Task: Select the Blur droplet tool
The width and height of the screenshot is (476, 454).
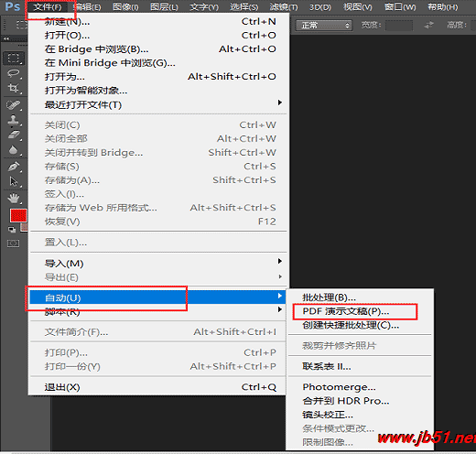Action: tap(14, 150)
